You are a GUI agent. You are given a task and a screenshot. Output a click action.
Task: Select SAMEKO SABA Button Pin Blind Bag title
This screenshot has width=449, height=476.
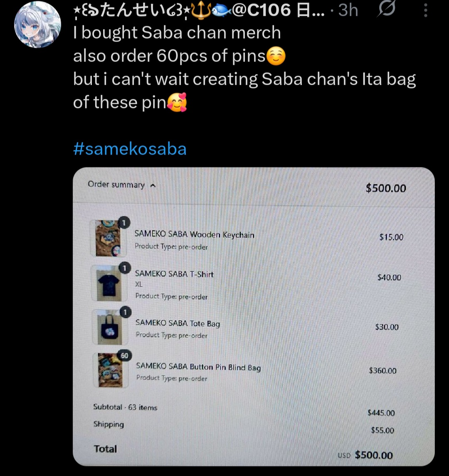pos(198,367)
